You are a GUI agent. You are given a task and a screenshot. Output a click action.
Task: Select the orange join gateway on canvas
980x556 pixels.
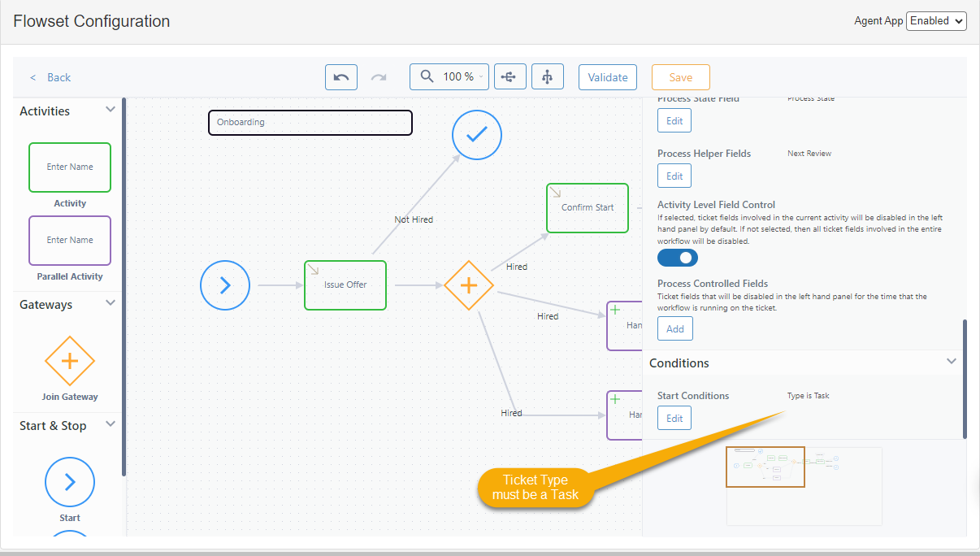tap(469, 285)
